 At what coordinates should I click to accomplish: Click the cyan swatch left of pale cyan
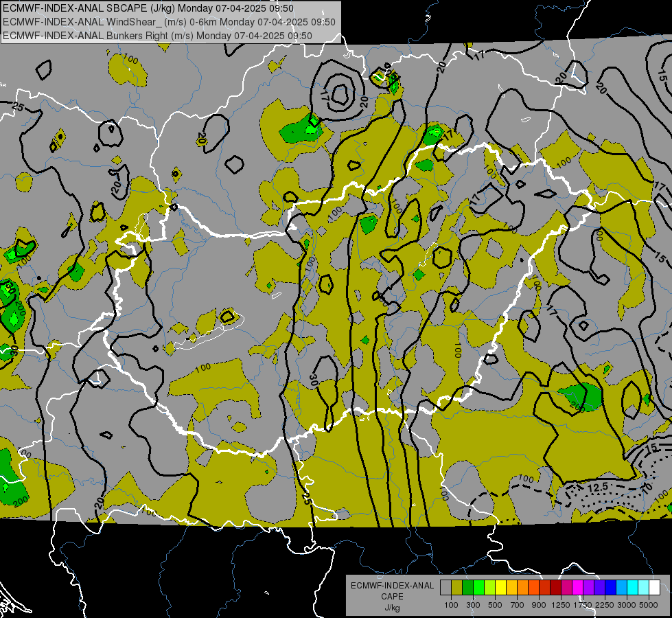pos(633,588)
